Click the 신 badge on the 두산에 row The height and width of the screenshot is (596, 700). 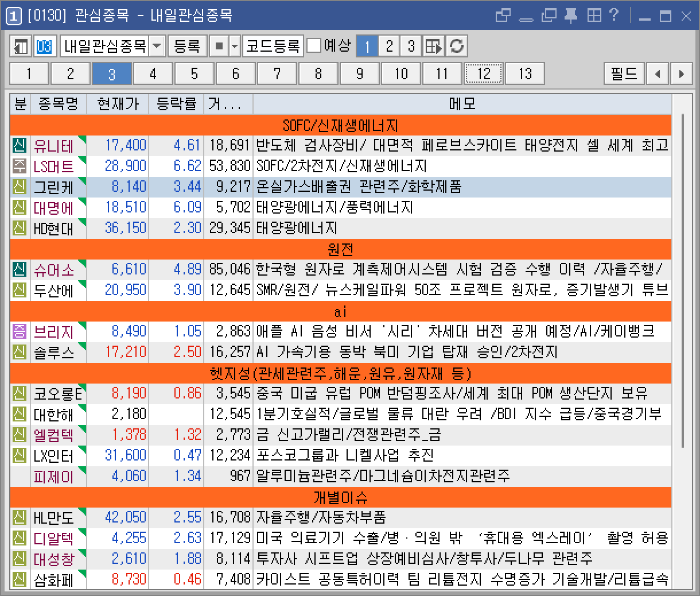tap(20, 290)
